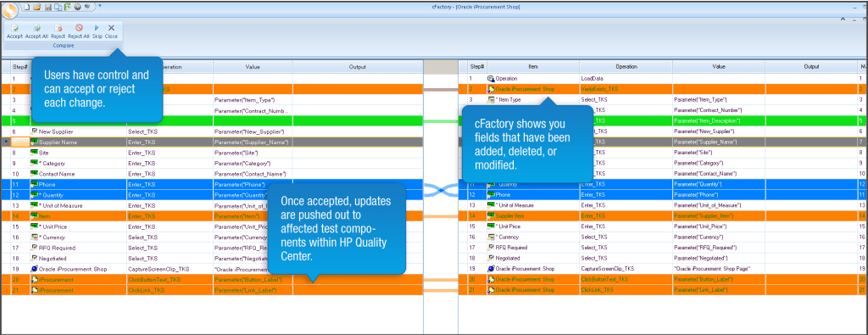Skip to the next change
868x335 pixels.
[97, 31]
